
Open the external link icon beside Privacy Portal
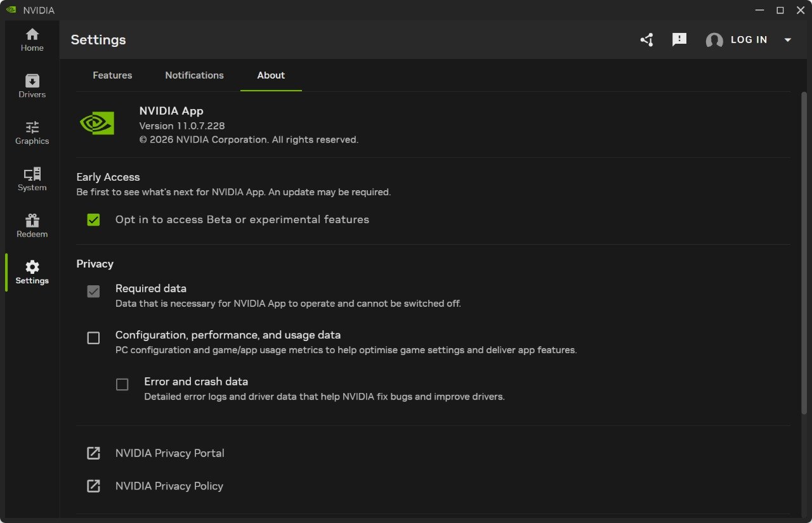[93, 453]
